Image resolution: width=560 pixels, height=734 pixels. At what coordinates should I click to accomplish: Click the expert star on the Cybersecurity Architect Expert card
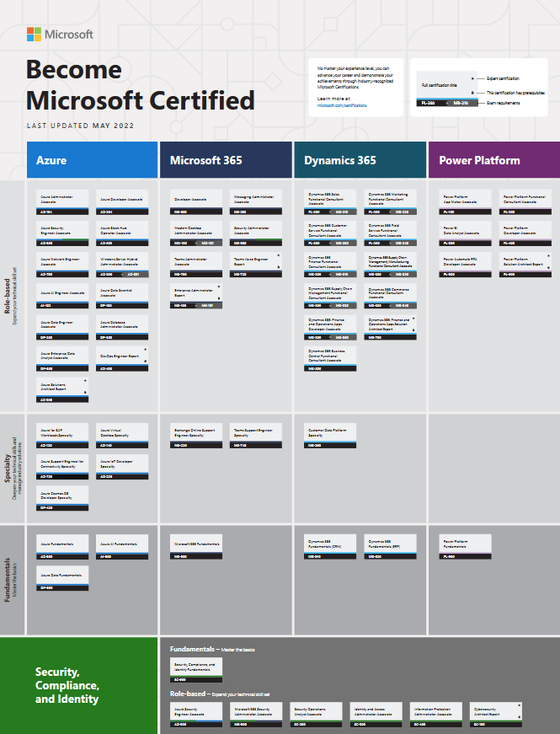coord(518,704)
